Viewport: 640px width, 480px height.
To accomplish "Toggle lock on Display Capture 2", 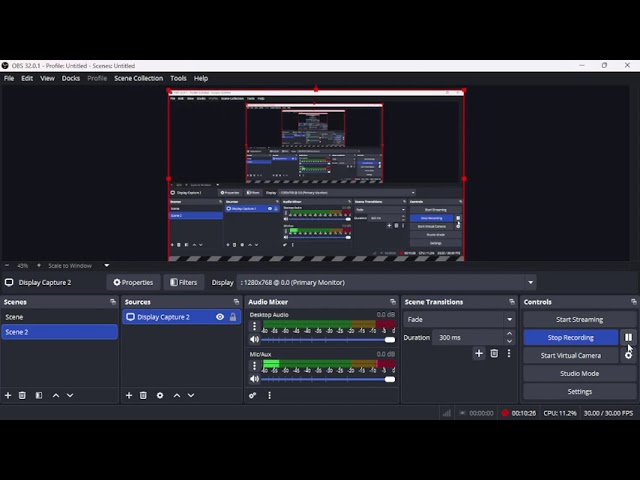I will pyautogui.click(x=233, y=317).
